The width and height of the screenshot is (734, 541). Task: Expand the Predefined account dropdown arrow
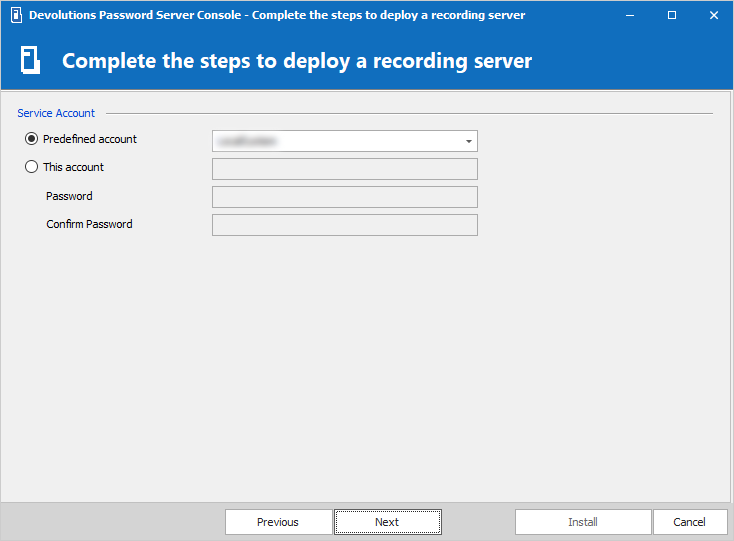468,141
